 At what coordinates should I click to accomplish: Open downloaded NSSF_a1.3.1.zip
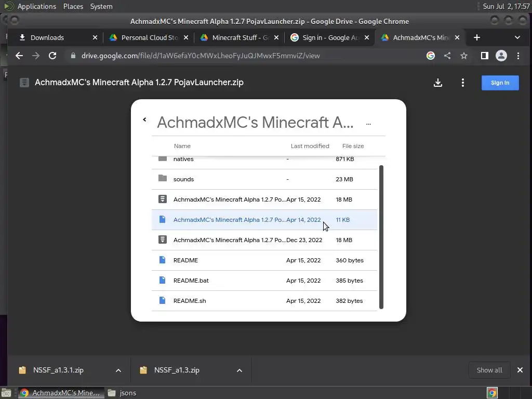tap(58, 370)
